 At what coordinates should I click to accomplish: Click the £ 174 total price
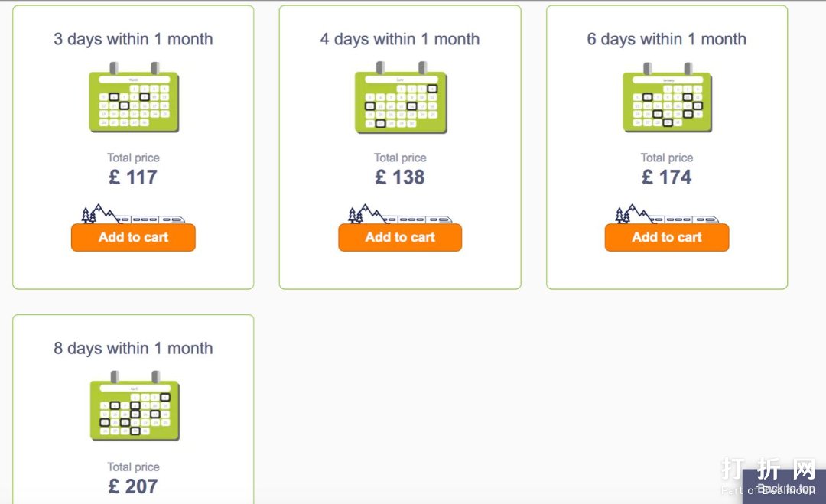click(667, 177)
